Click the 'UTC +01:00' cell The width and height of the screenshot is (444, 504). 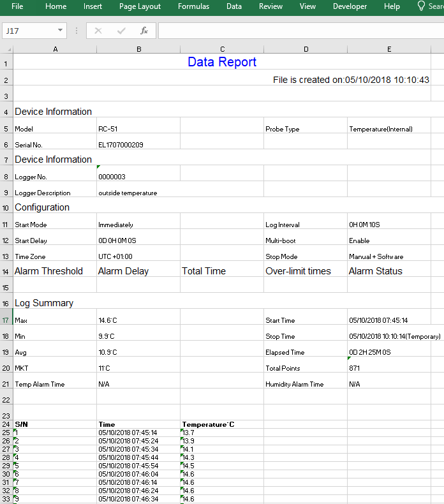138,253
